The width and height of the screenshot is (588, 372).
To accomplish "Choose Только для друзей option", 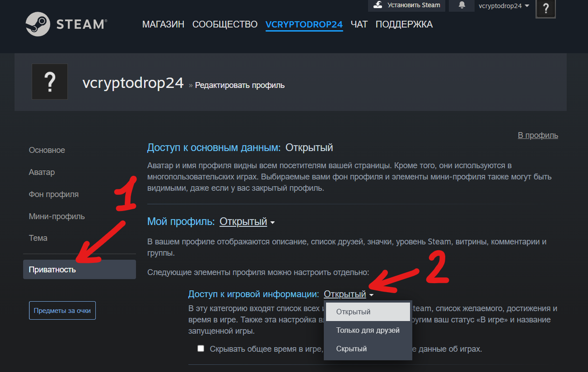I will [x=368, y=330].
